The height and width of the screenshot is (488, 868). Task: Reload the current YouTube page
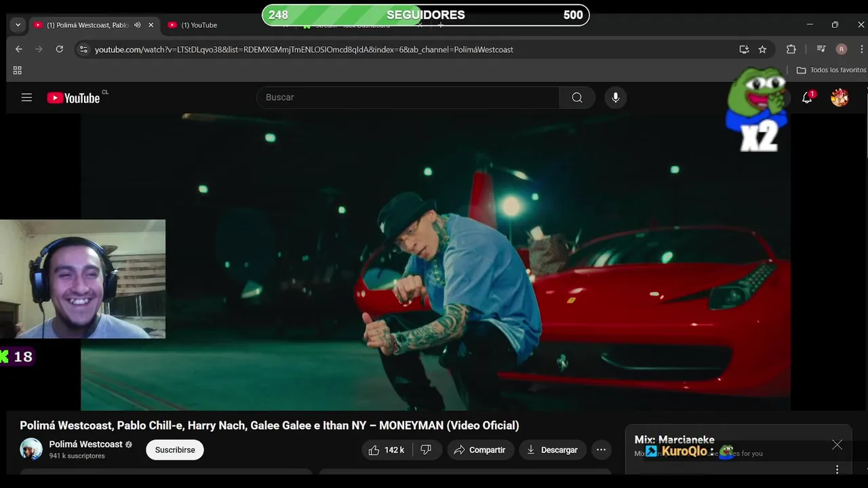coord(60,49)
